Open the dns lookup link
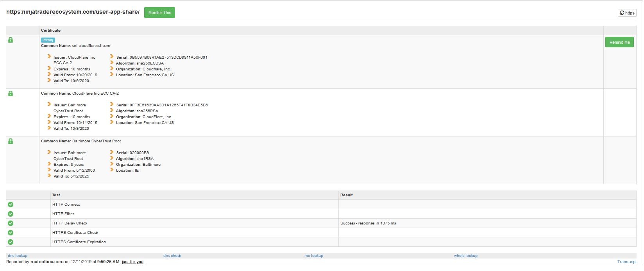The width and height of the screenshot is (644, 271). [x=18, y=256]
